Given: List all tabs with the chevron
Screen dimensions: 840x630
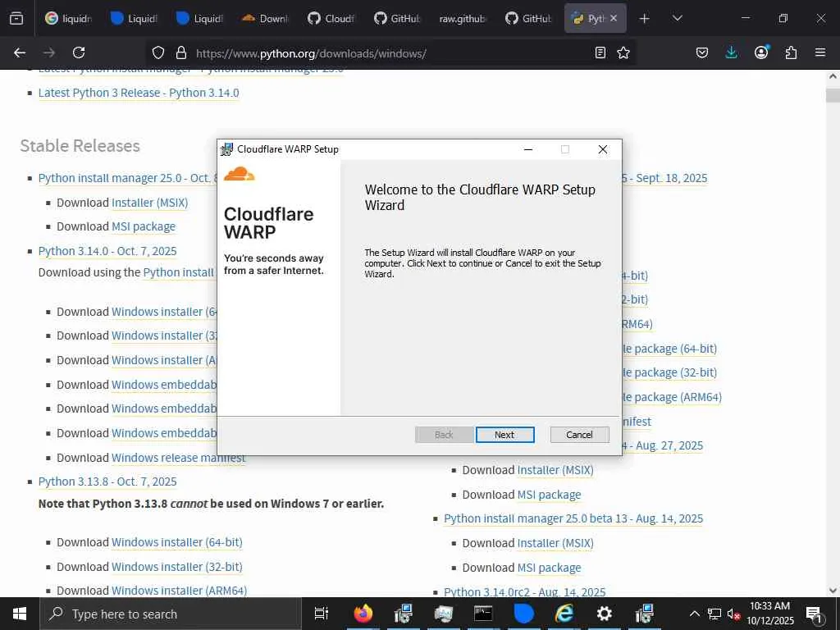Looking at the screenshot, I should pos(677,18).
